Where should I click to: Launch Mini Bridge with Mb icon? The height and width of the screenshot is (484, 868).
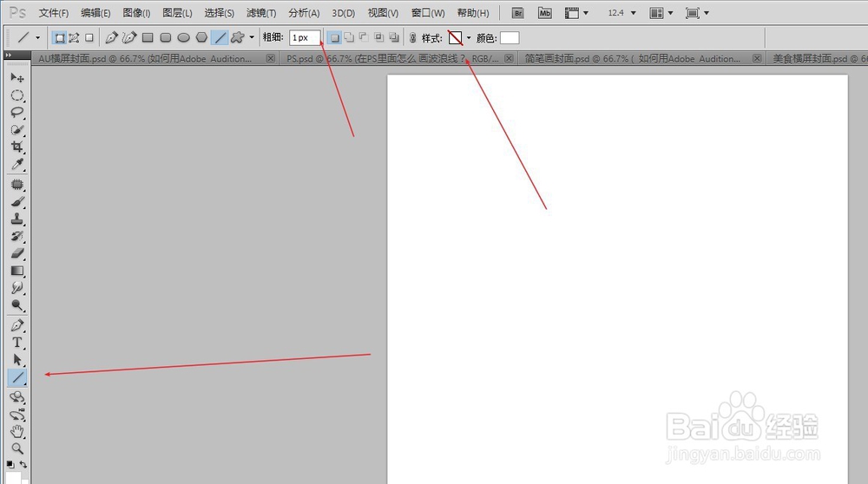[x=545, y=13]
